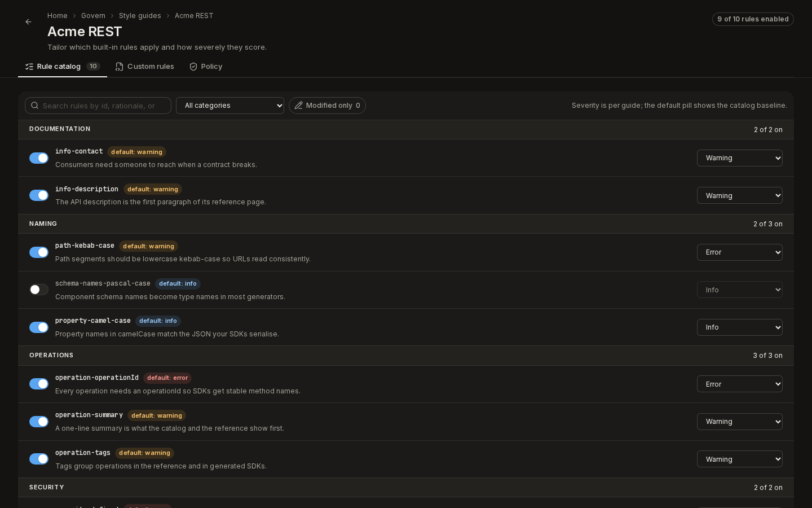812x508 pixels.
Task: Click the Custom rules file icon
Action: click(120, 67)
